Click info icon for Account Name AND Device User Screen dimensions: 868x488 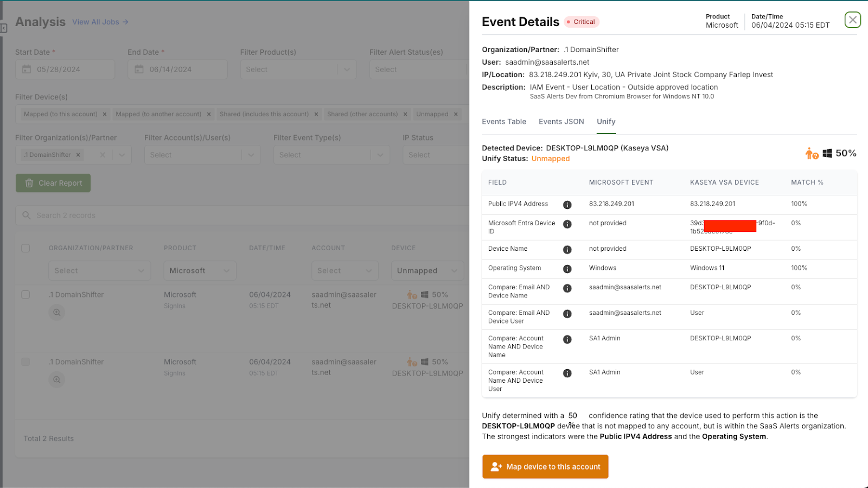(567, 373)
